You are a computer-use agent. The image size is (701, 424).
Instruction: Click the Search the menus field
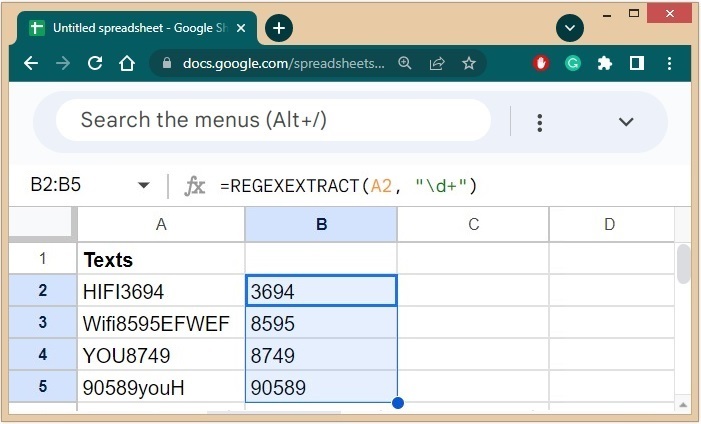(x=272, y=121)
